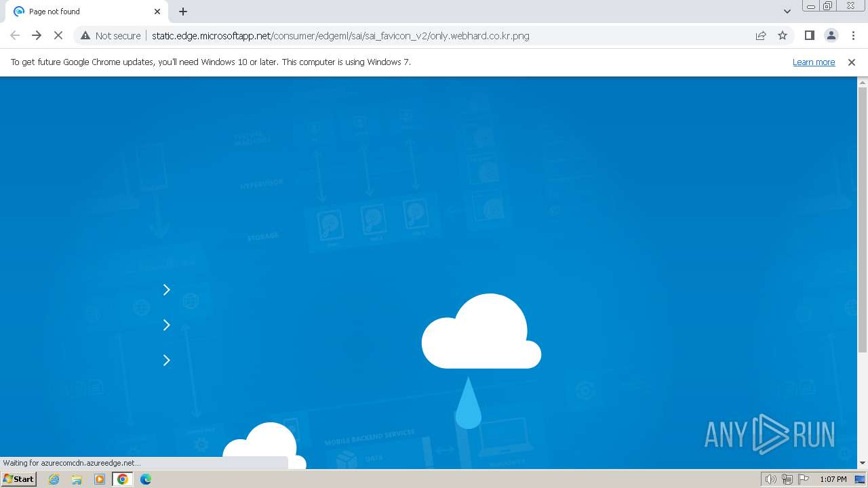
Task: Click the Show desktop button
Action: [860, 479]
